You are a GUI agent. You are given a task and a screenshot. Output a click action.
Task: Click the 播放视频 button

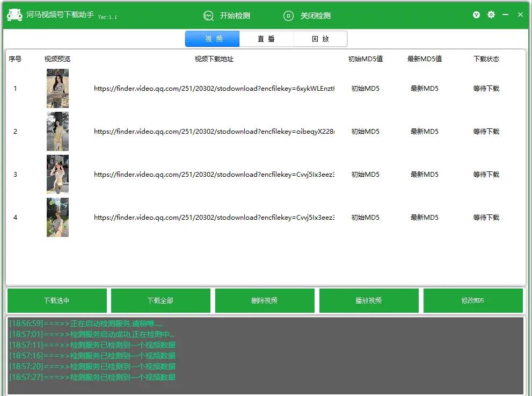[x=369, y=300]
